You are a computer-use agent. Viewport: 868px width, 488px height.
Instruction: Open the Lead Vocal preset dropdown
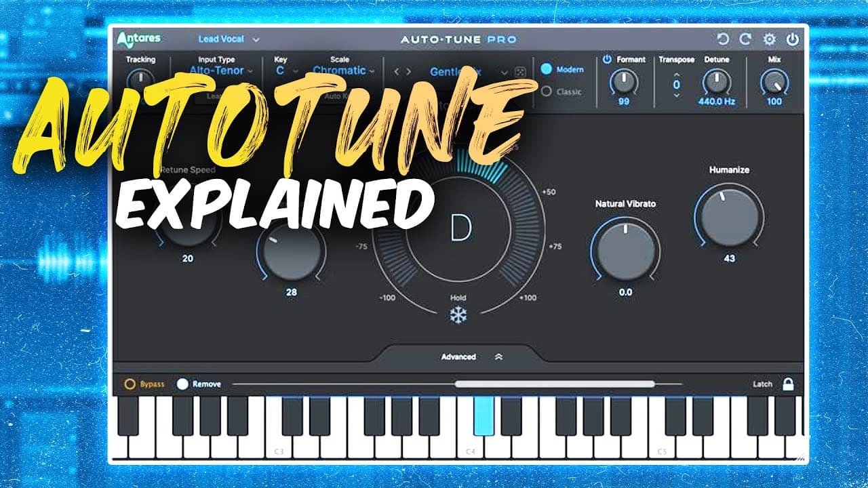(x=229, y=39)
